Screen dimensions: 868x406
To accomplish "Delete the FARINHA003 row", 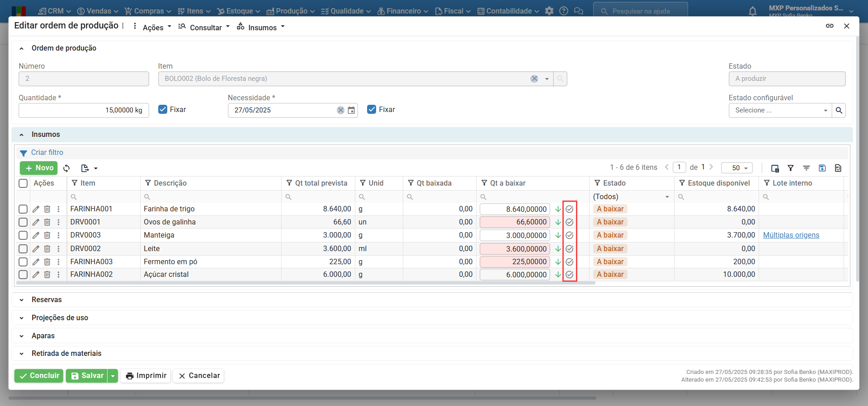I will 47,262.
